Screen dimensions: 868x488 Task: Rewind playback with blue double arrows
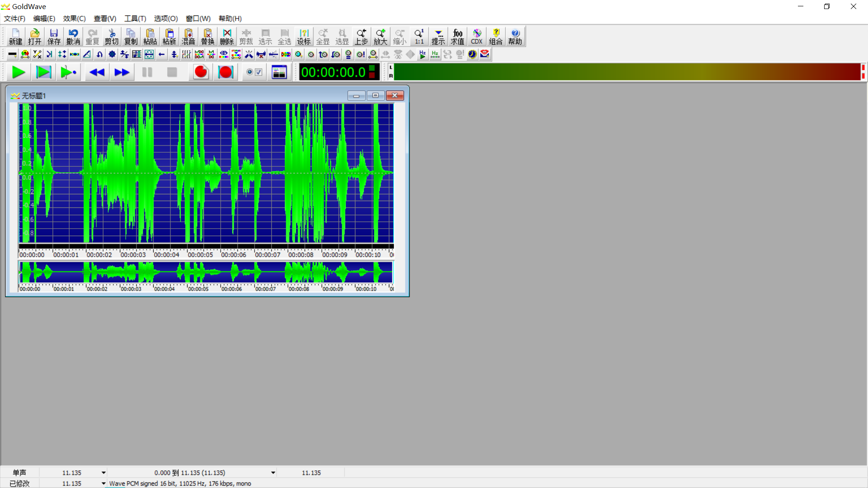97,72
